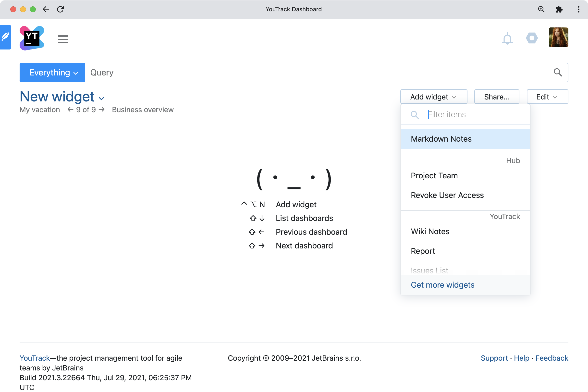Go to Business overview dashboard
588x392 pixels.
pyautogui.click(x=143, y=110)
